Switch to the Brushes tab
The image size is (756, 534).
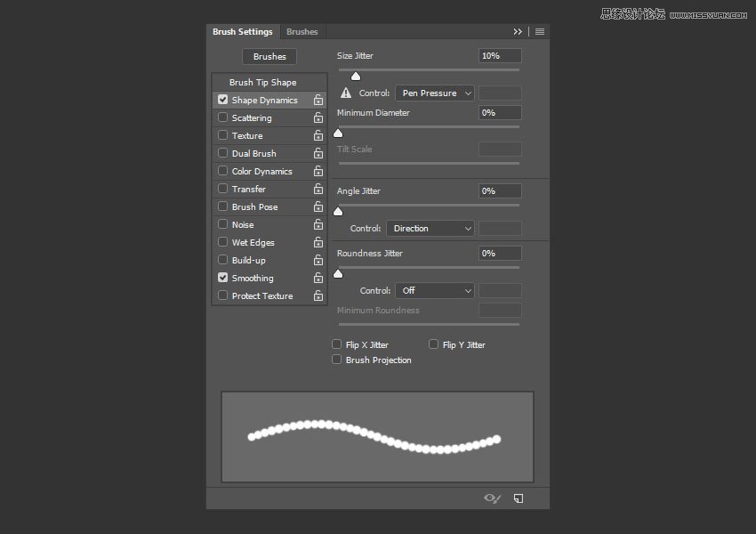point(302,32)
